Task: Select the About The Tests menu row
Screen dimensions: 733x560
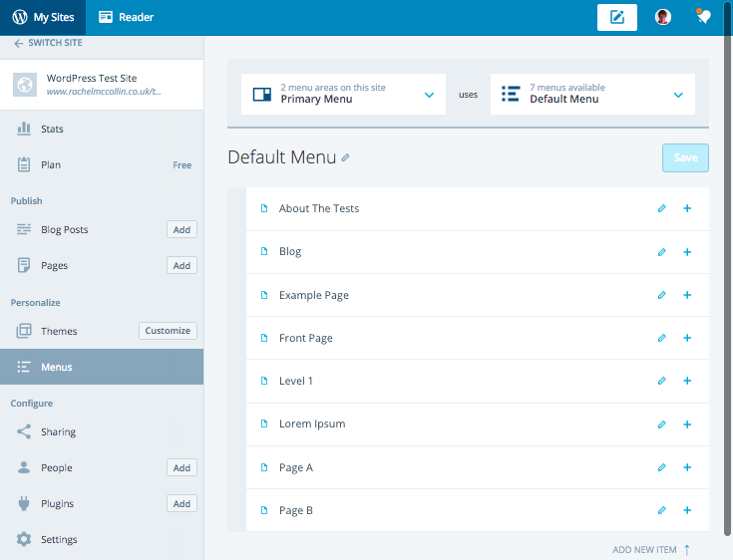Action: point(478,208)
